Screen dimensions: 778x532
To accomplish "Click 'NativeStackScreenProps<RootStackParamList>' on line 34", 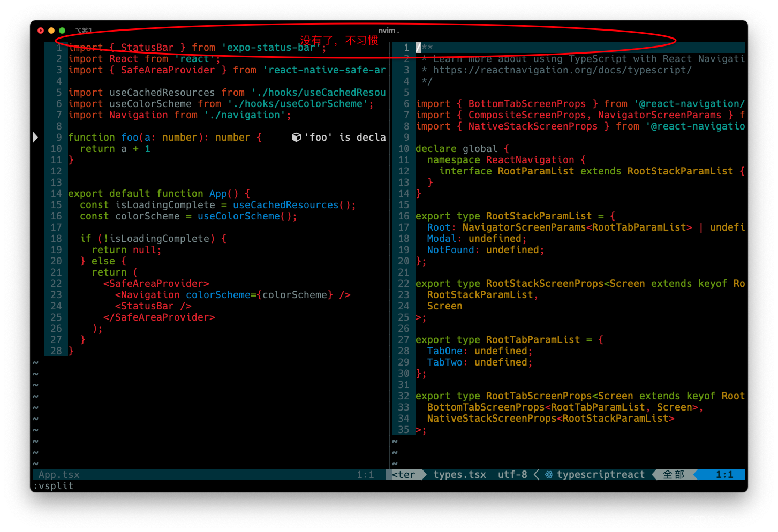I will tap(550, 419).
